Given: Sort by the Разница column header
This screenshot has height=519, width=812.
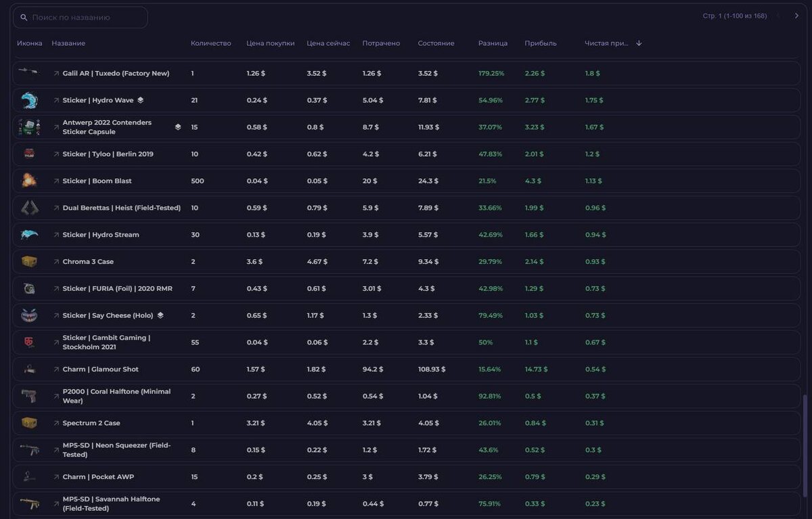Looking at the screenshot, I should coord(493,43).
